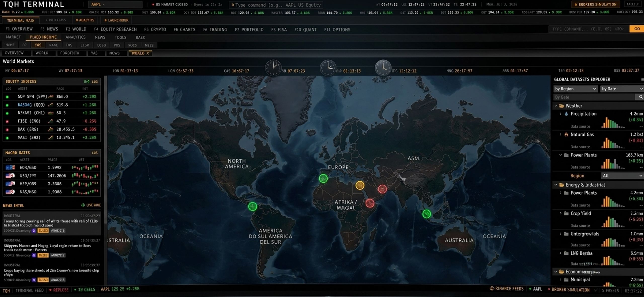Image resolution: width=644 pixels, height=297 pixels.
Task: Click the Live Wire plus icon
Action: point(83,205)
